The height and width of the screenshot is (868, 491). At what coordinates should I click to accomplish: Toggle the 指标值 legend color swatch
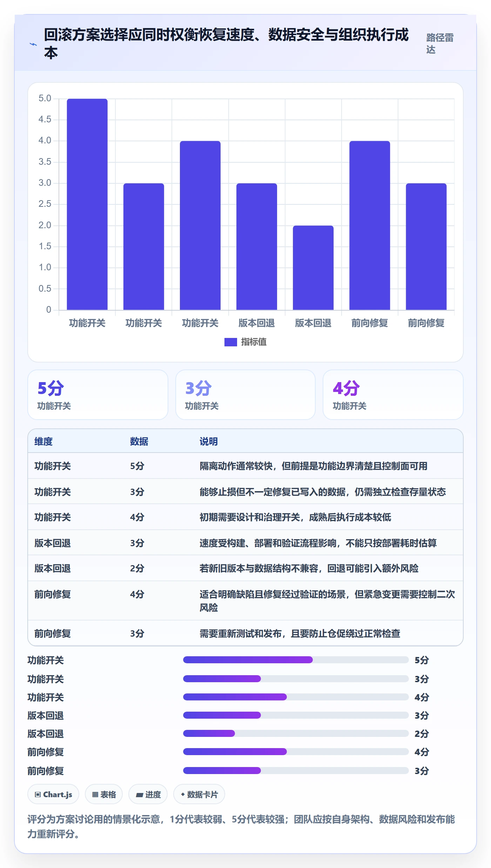230,342
